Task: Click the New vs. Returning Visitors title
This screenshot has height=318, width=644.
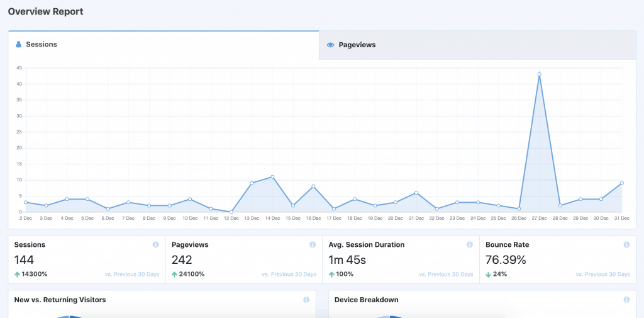Action: point(60,300)
